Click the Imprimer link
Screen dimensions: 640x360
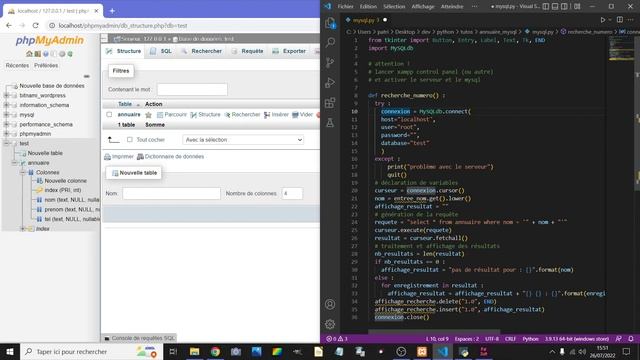119,157
